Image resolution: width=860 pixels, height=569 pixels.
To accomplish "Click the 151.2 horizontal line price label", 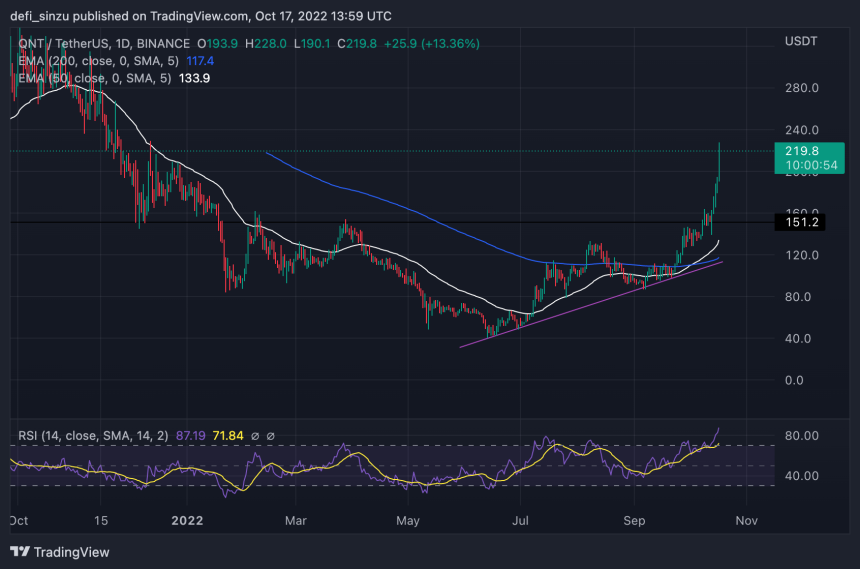I will pyautogui.click(x=803, y=223).
